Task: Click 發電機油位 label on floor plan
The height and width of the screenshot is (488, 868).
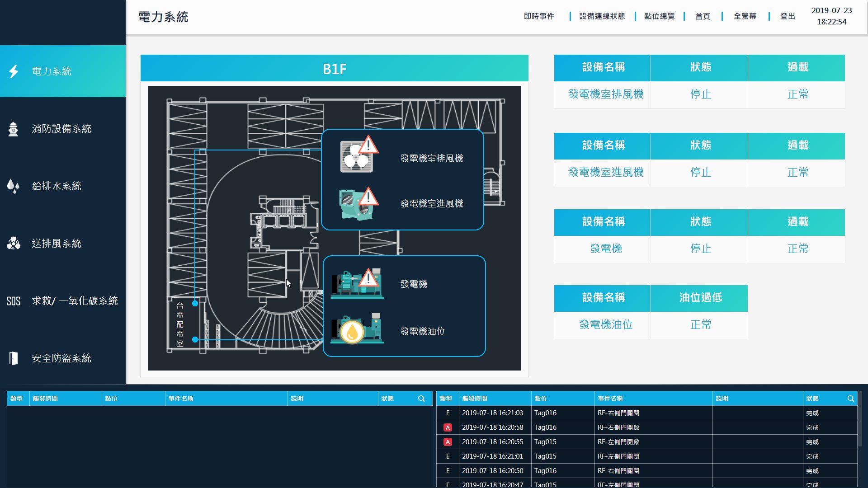Action: coord(423,332)
